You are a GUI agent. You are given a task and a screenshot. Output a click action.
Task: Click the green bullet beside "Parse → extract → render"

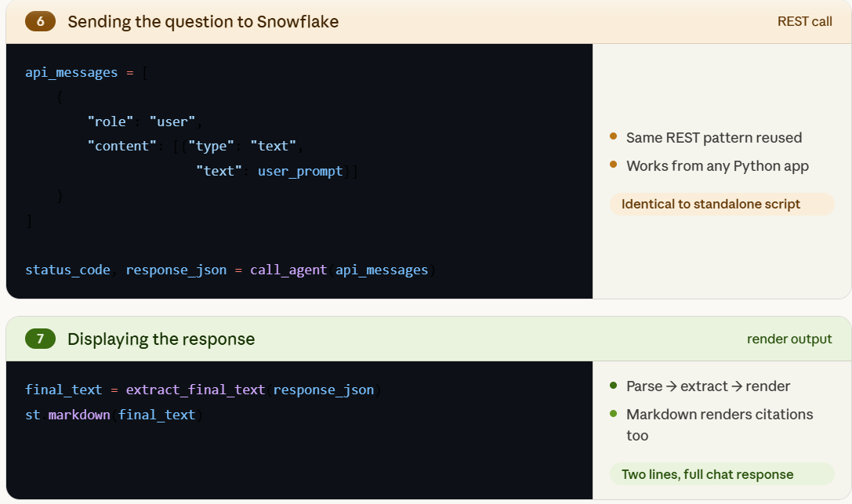click(614, 386)
